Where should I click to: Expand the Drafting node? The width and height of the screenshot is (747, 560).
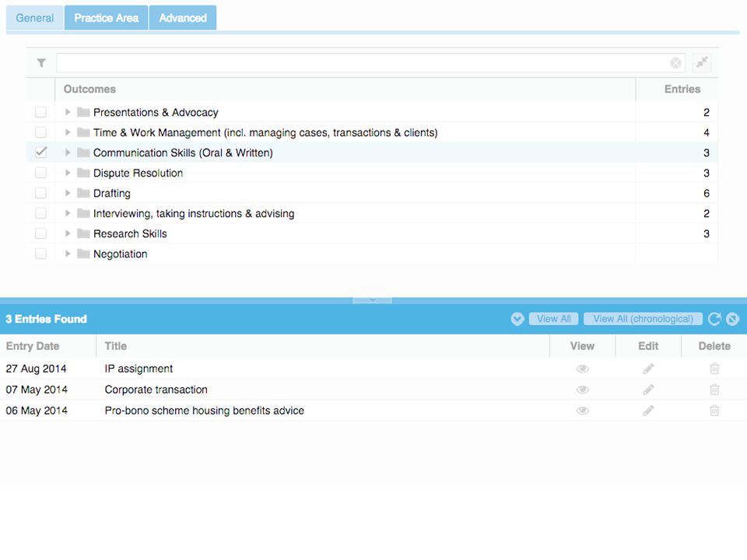[x=68, y=194]
